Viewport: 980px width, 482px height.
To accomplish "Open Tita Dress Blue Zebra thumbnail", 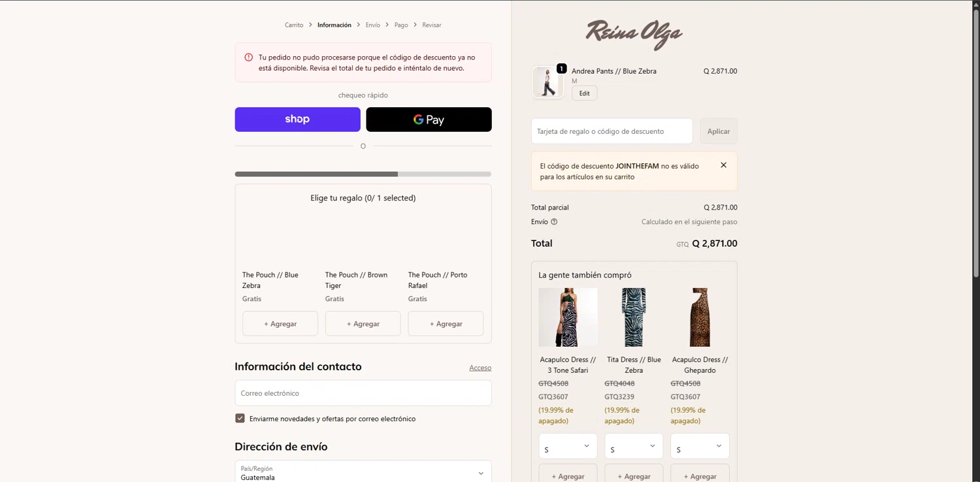I will (634, 317).
